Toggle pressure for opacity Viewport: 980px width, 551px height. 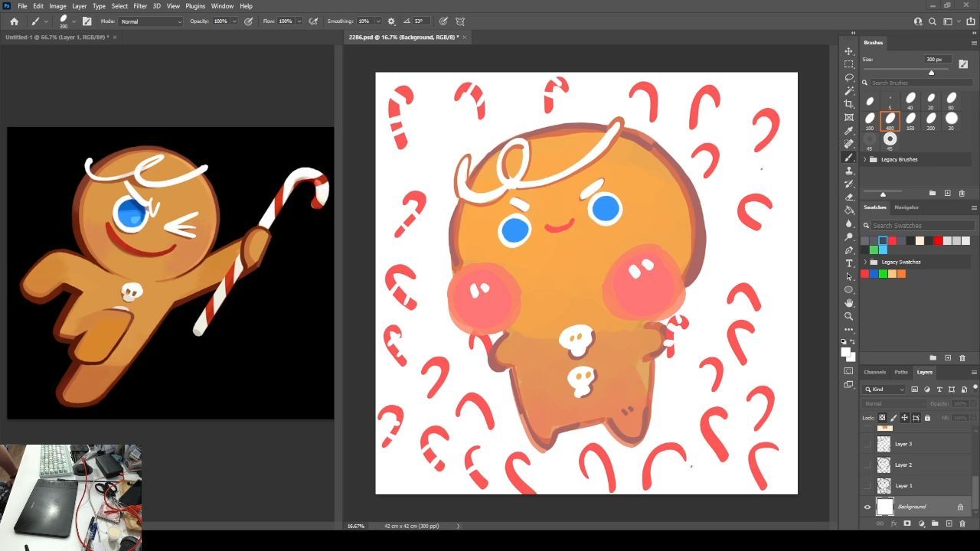249,21
